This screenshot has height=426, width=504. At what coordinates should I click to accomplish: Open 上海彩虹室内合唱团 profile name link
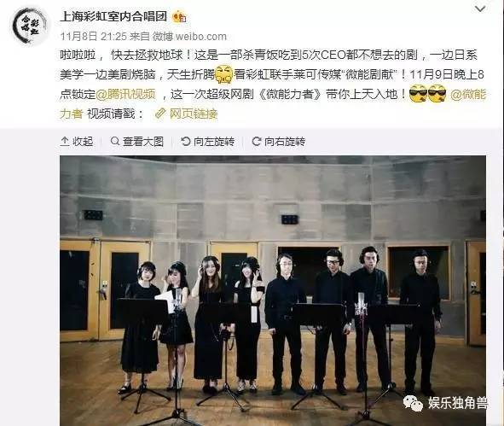[113, 16]
